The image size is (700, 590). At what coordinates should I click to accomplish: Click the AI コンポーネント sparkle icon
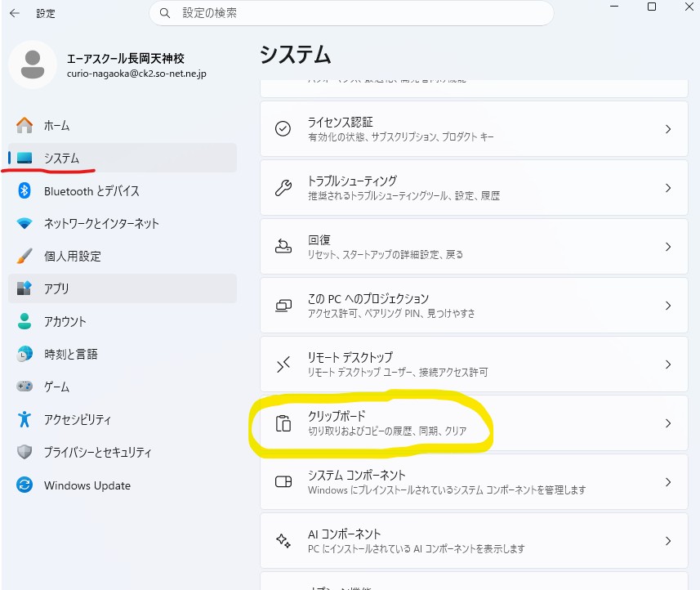283,541
